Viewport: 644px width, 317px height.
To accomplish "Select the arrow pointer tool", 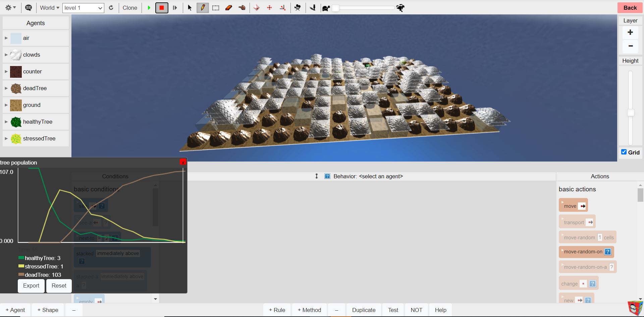I will tap(190, 8).
